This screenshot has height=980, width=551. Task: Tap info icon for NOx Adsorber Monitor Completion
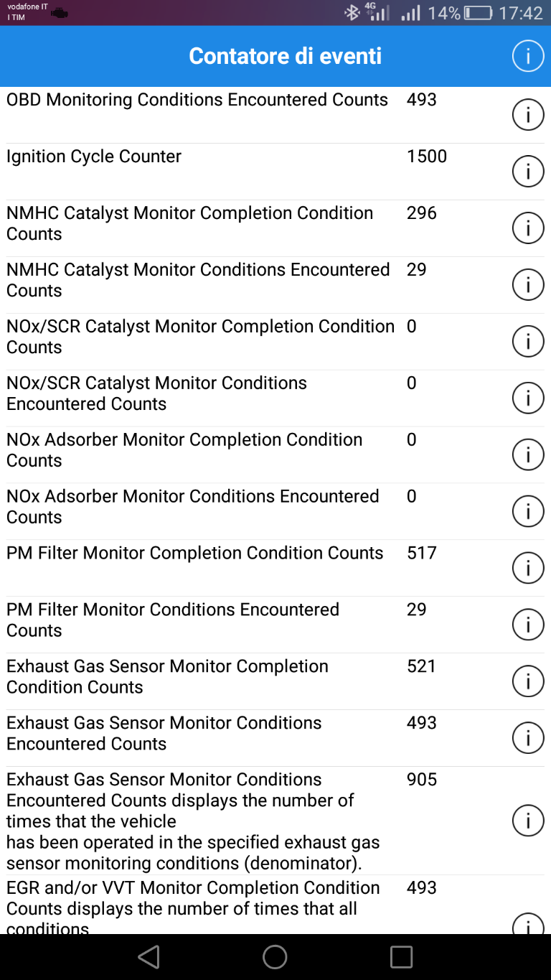pyautogui.click(x=528, y=455)
